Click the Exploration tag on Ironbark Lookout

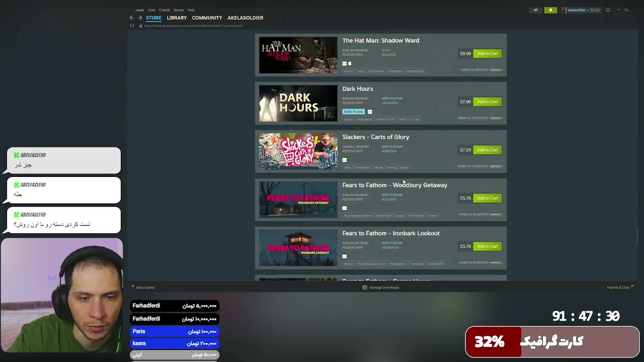click(x=435, y=264)
